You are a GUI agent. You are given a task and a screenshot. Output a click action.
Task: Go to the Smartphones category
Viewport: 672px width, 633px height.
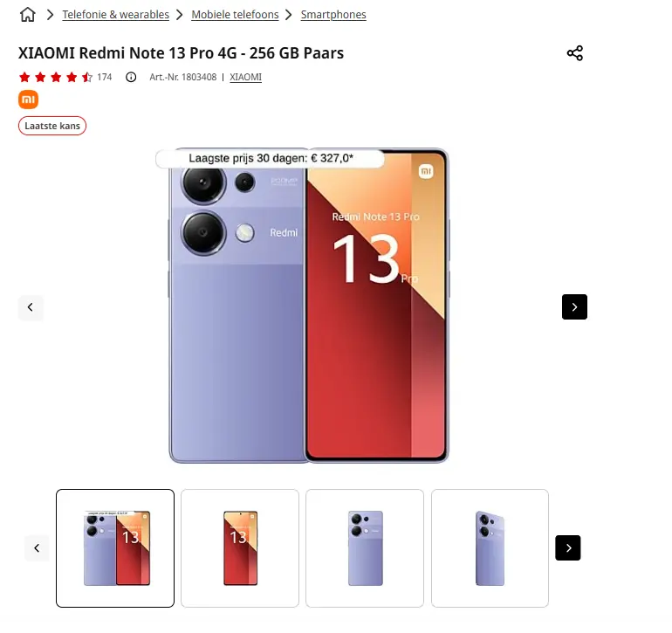pos(333,15)
